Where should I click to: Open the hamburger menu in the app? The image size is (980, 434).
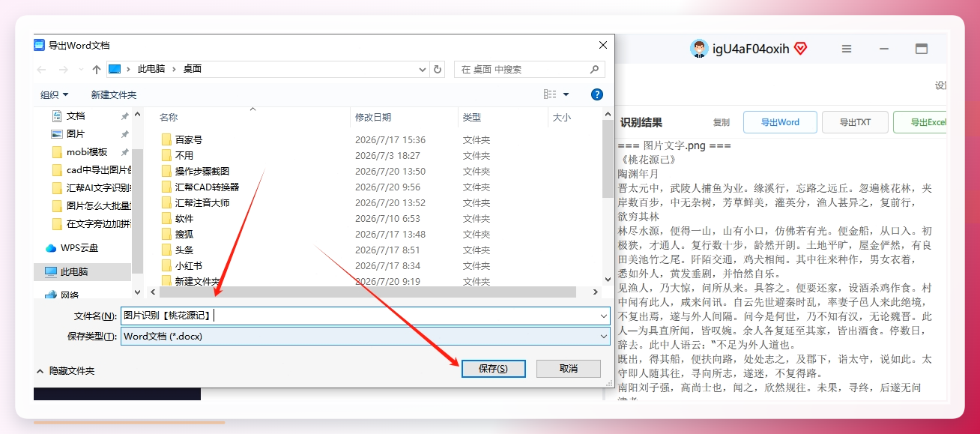point(847,49)
